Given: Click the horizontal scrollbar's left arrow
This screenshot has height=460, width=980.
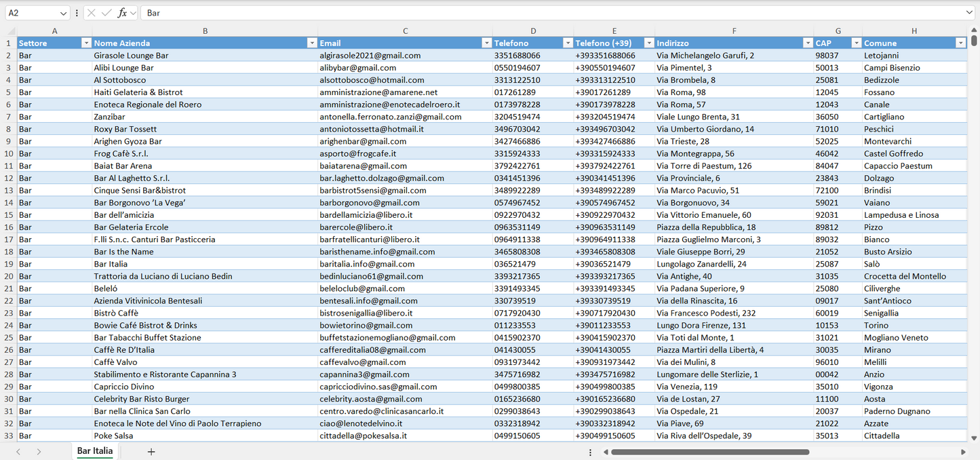Looking at the screenshot, I should pyautogui.click(x=604, y=452).
